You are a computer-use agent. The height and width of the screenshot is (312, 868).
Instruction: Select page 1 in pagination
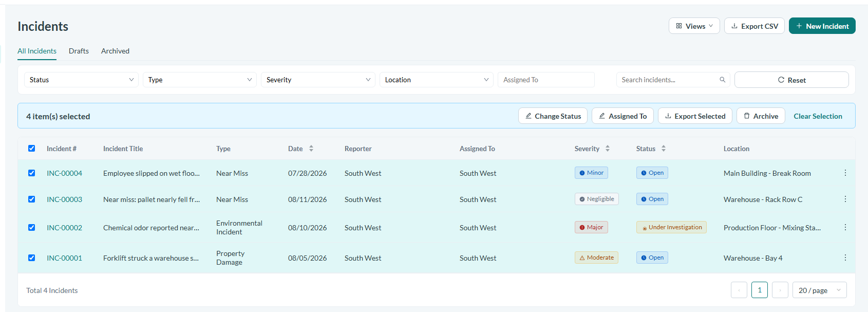pos(760,290)
